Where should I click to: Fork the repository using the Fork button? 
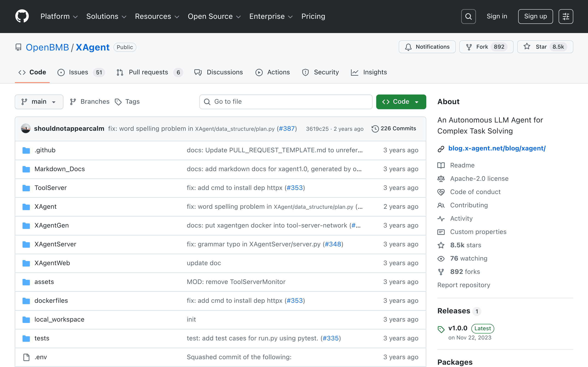tap(486, 47)
